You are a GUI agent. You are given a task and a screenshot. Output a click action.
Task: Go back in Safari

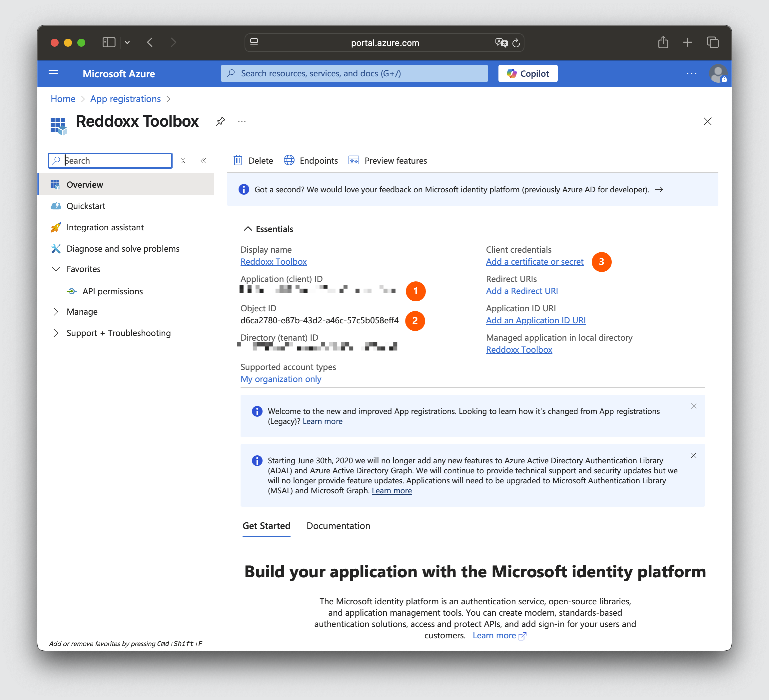point(150,42)
